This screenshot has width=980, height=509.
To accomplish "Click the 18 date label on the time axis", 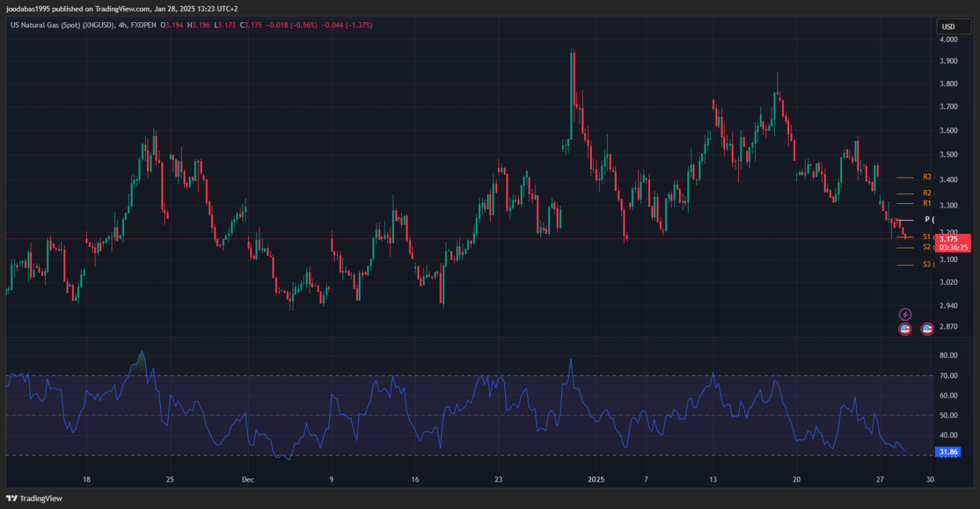I will click(86, 479).
